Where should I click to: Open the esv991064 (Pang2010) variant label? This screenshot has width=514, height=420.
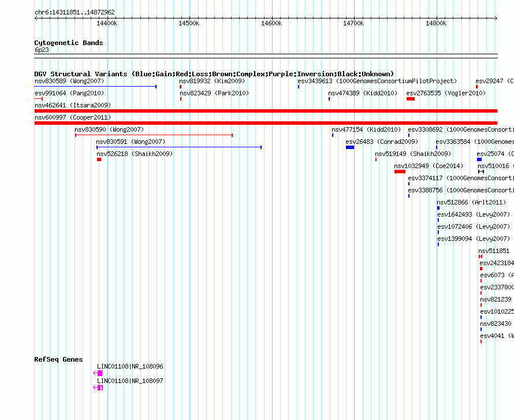(69, 93)
